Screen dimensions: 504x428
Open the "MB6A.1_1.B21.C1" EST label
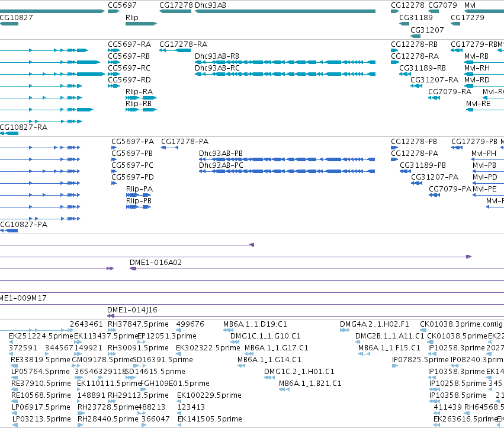coord(310,384)
